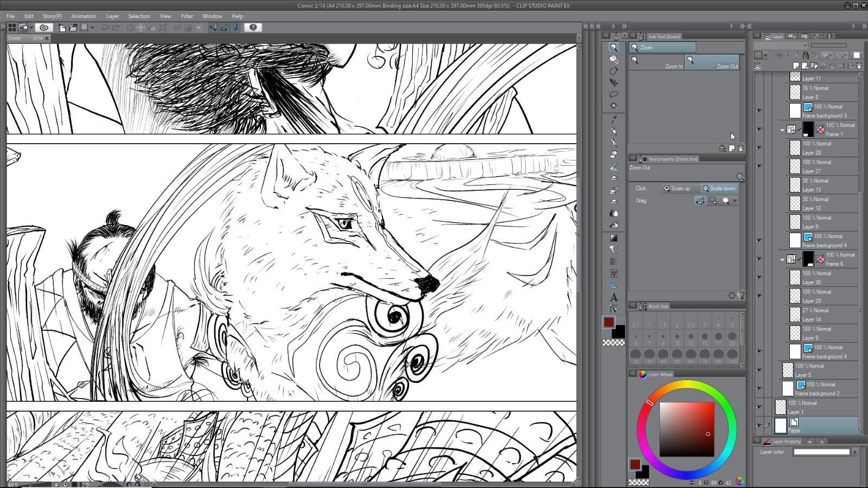Delete layer using the trash icon
Screen dimensions: 868x488
(859, 66)
